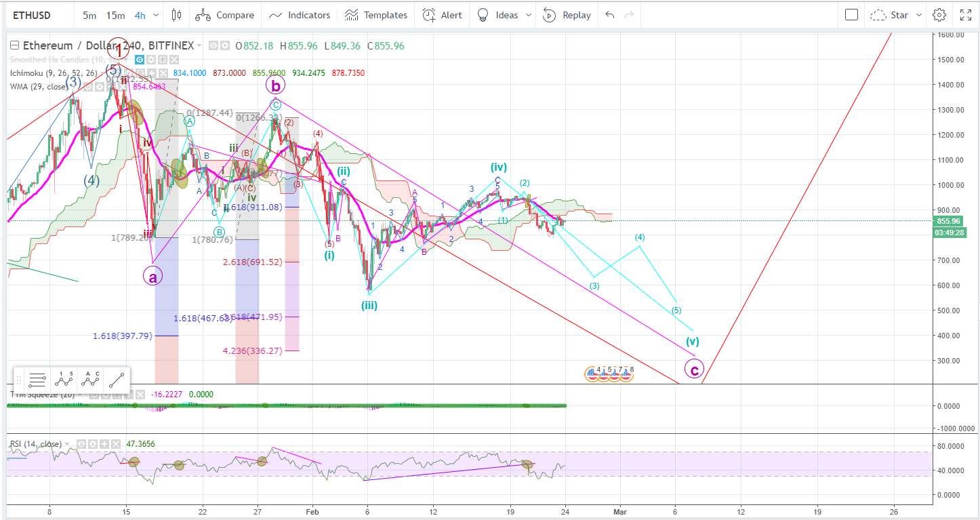Open RSI legend dropdown arrow
Image resolution: width=980 pixels, height=520 pixels.
pyautogui.click(x=66, y=444)
